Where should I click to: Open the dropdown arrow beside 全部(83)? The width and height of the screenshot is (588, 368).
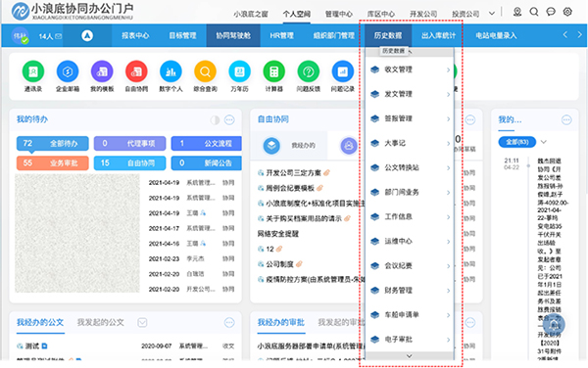(x=544, y=142)
